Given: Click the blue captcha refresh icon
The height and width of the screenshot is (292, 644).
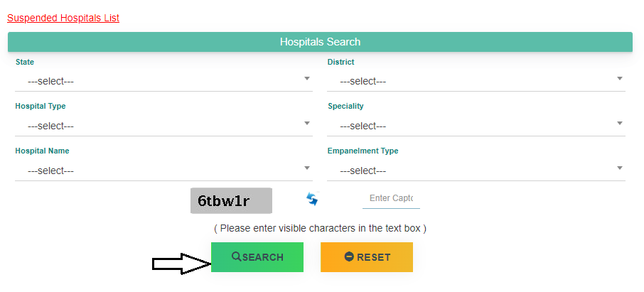Looking at the screenshot, I should [x=312, y=199].
